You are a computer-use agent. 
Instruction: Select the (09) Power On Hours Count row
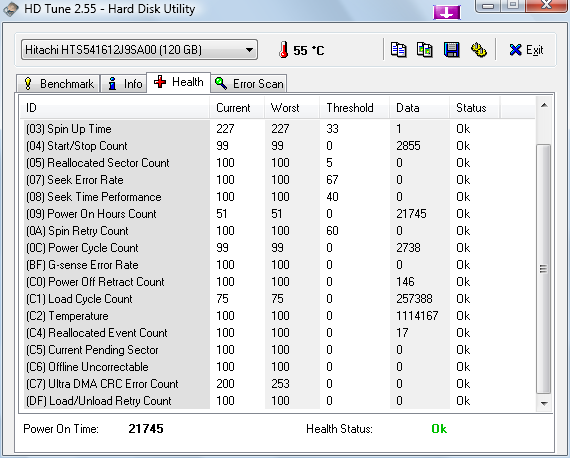[x=278, y=214]
